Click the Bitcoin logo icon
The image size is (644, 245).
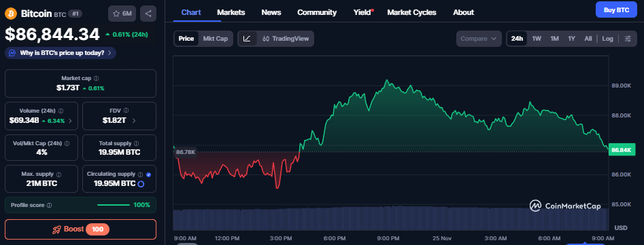click(x=11, y=14)
